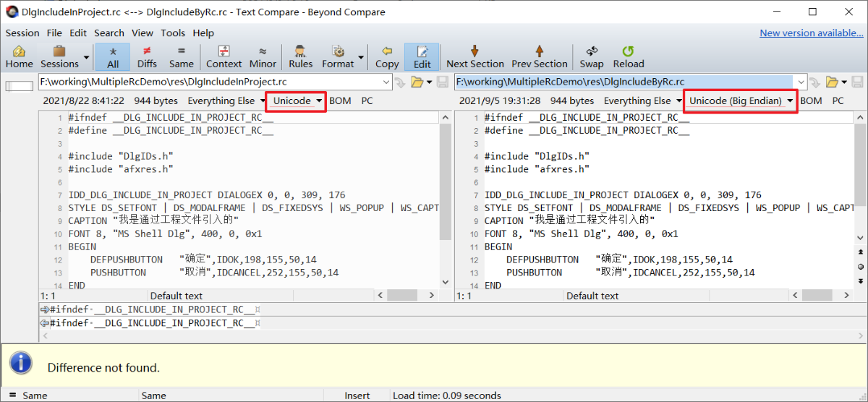Open the View menu
The image size is (868, 402).
[142, 33]
